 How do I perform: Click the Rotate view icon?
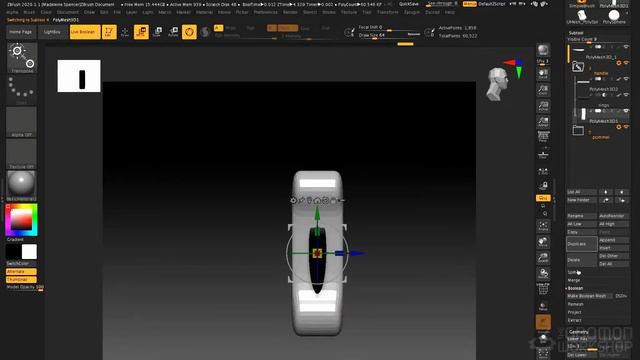click(543, 274)
